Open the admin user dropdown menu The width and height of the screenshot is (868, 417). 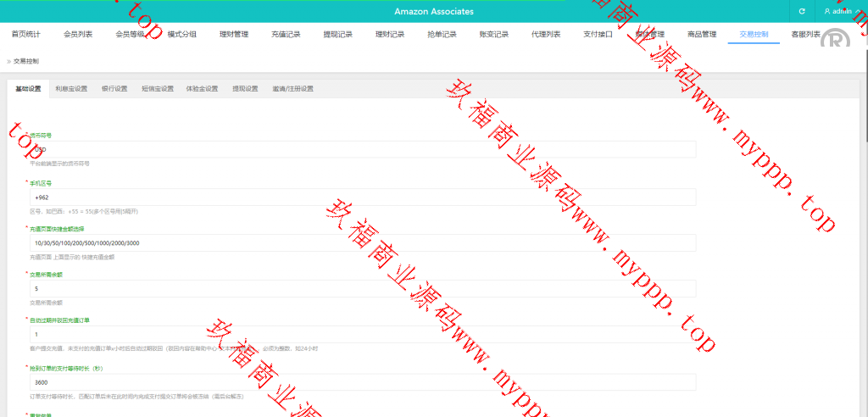[839, 11]
